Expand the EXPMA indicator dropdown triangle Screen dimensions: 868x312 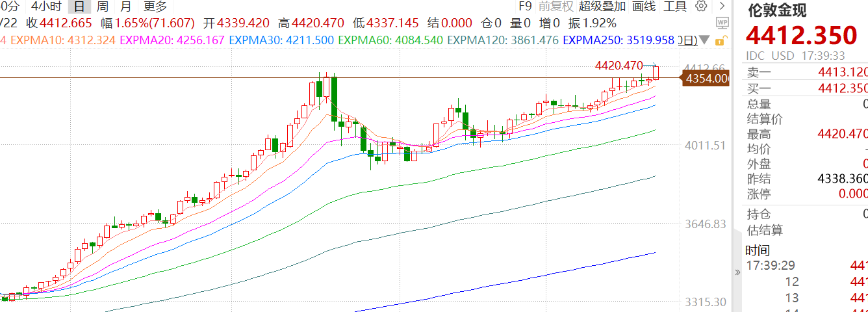pyautogui.click(x=704, y=40)
